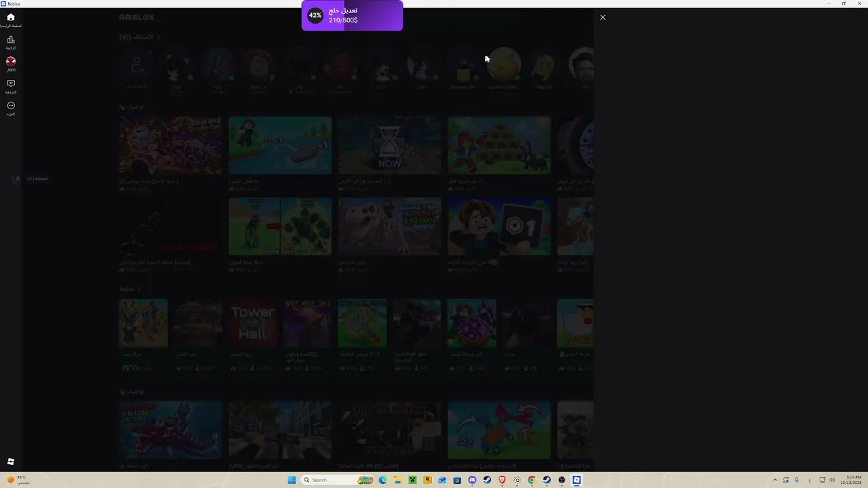The height and width of the screenshot is (488, 868).
Task: Open the Skeletal T-Rex game thumbnail
Action: tap(389, 226)
